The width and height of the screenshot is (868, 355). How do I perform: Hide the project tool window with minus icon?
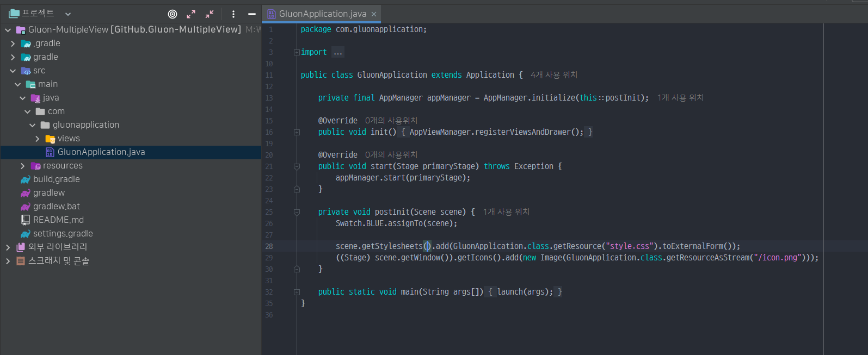(252, 14)
